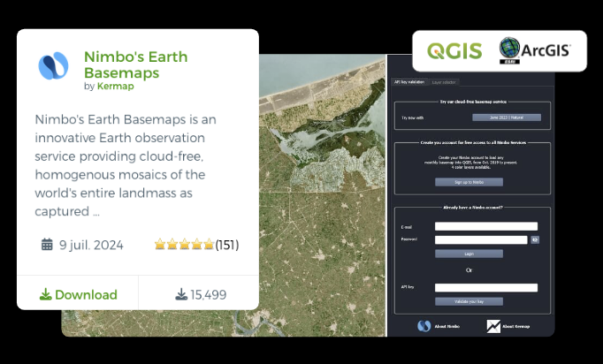Click the Login button

click(469, 254)
